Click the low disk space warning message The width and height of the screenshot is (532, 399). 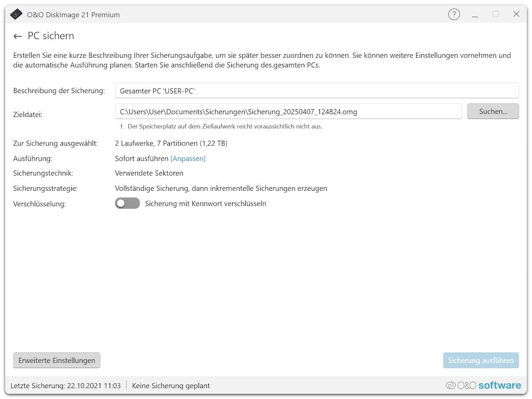[x=224, y=126]
